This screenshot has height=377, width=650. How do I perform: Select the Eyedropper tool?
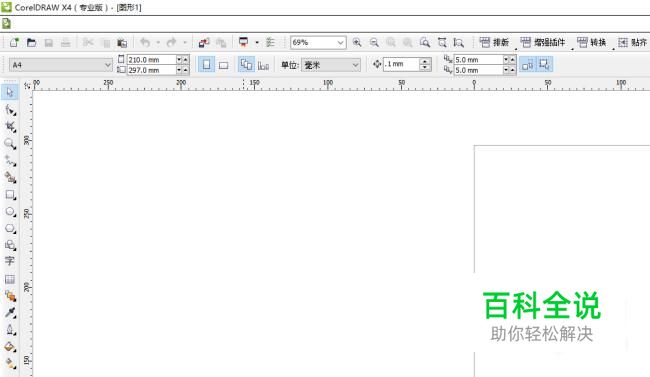click(x=10, y=313)
